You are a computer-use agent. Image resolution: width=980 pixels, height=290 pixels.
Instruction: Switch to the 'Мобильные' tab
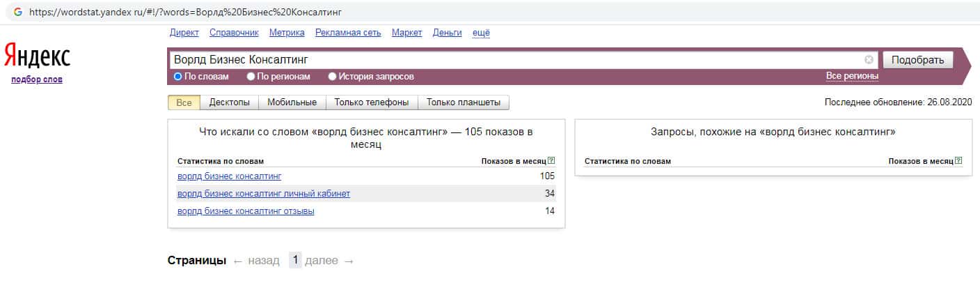point(292,102)
